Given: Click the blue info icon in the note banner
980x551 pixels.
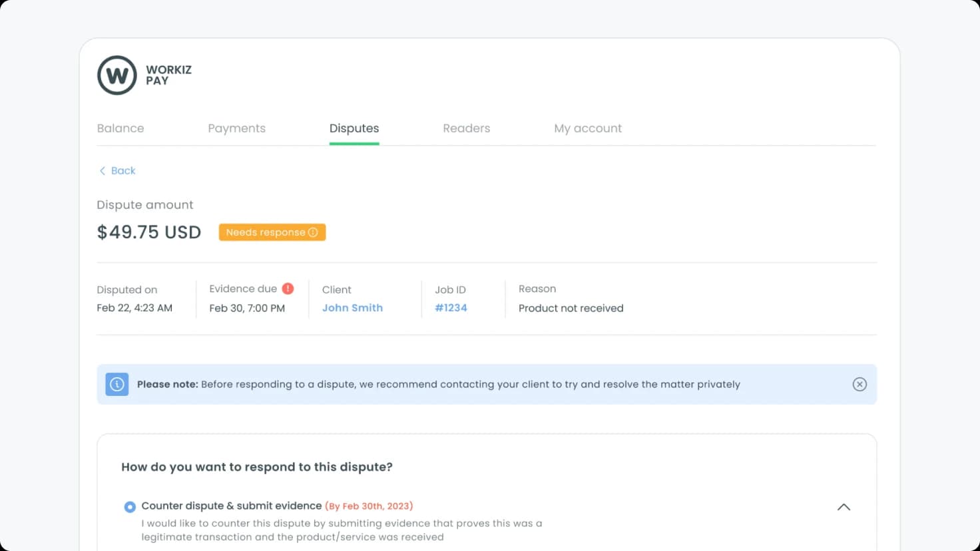Looking at the screenshot, I should [117, 384].
